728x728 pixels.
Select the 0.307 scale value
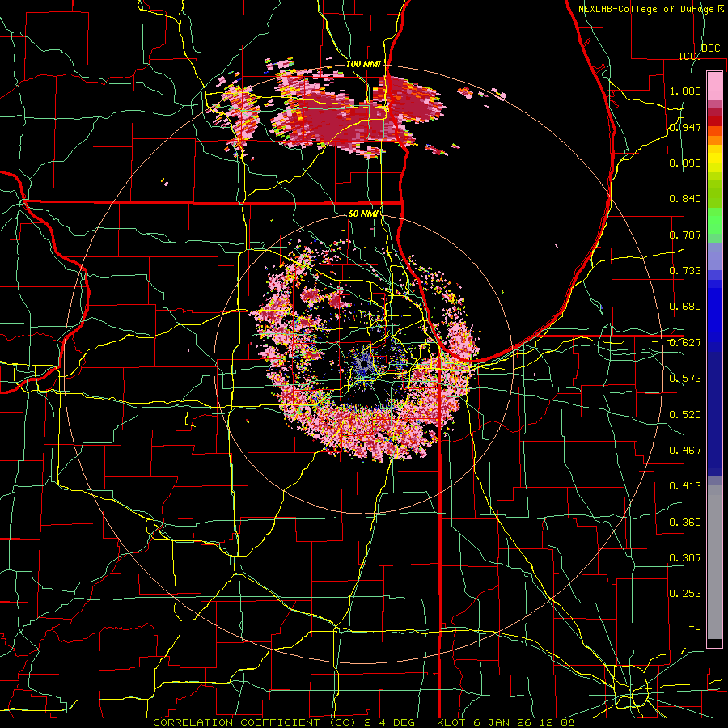685,558
